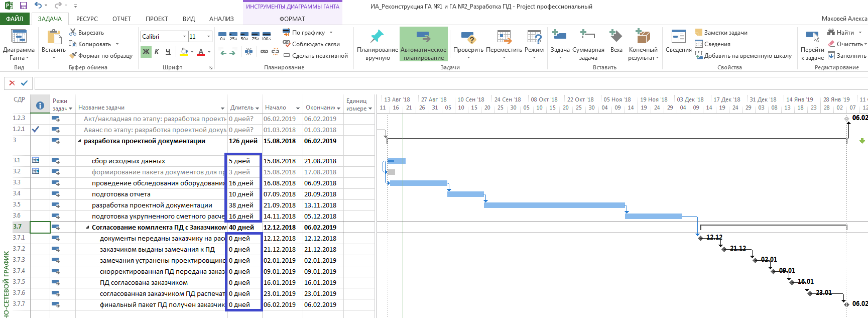Mark task as 50% complete
This screenshot has width=868, height=318.
244,36
